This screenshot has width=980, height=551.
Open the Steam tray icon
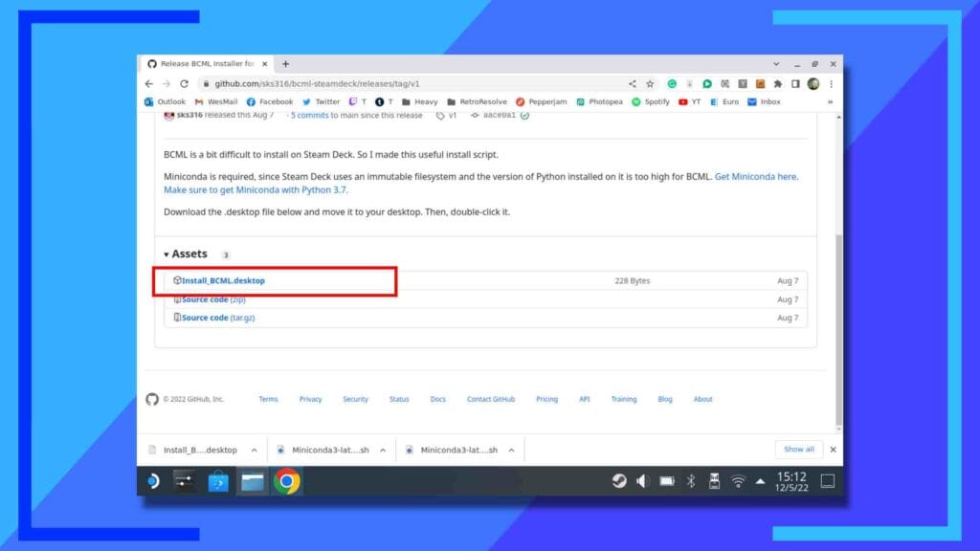click(x=619, y=480)
